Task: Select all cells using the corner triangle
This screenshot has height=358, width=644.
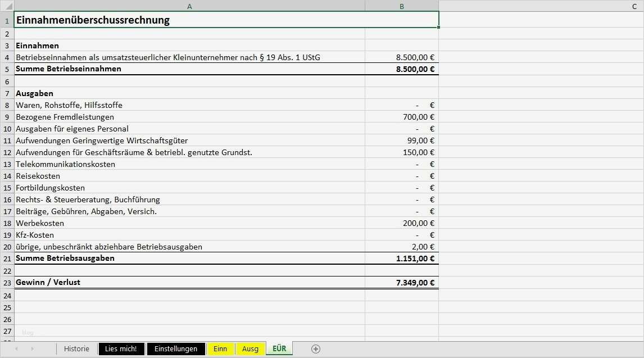Action: 7,6
